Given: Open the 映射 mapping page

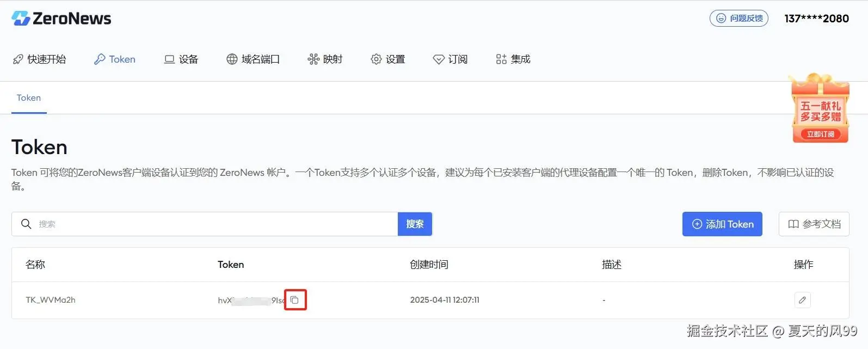Looking at the screenshot, I should tap(325, 59).
